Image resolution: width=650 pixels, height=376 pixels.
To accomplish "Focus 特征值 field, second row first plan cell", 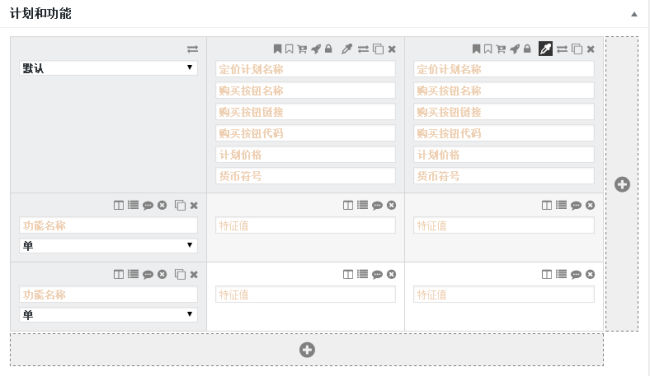I will (306, 295).
